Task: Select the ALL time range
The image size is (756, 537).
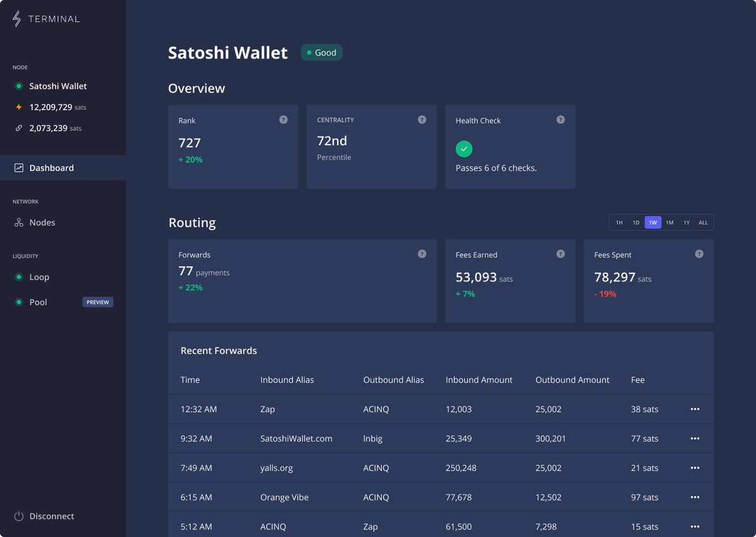Action: pos(703,222)
